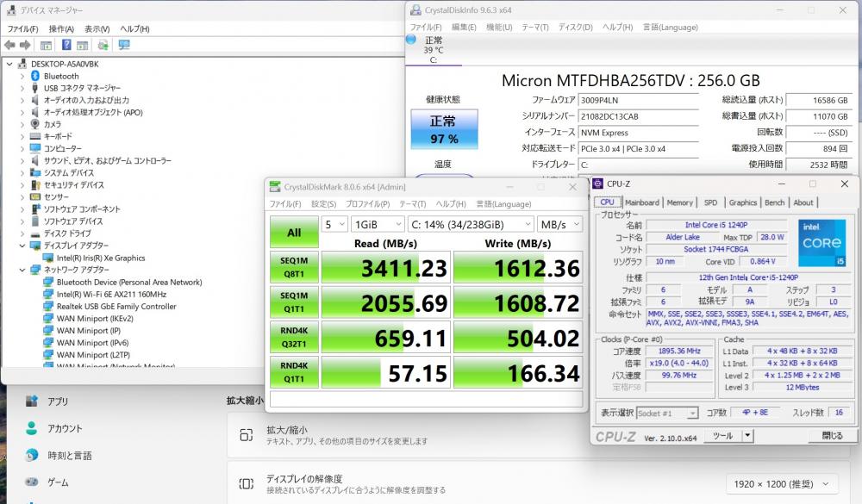Start the SEQ1M Q1T1 benchmark

pyautogui.click(x=294, y=302)
